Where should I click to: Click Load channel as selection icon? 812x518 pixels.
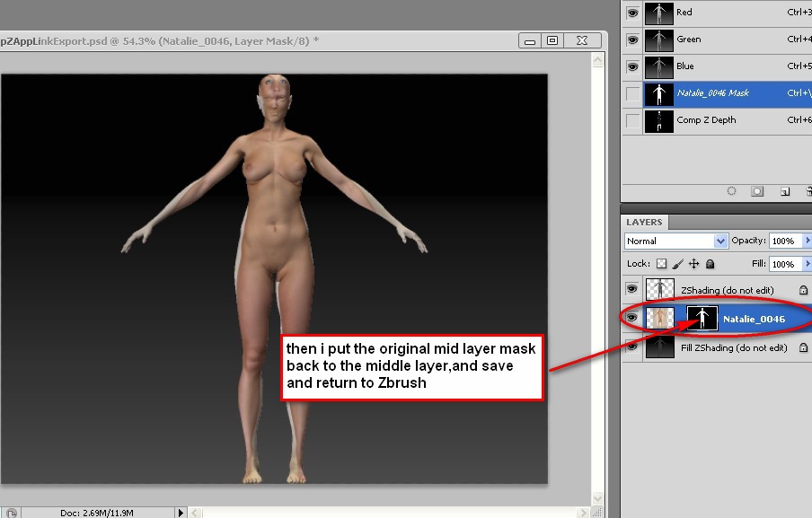tap(732, 191)
